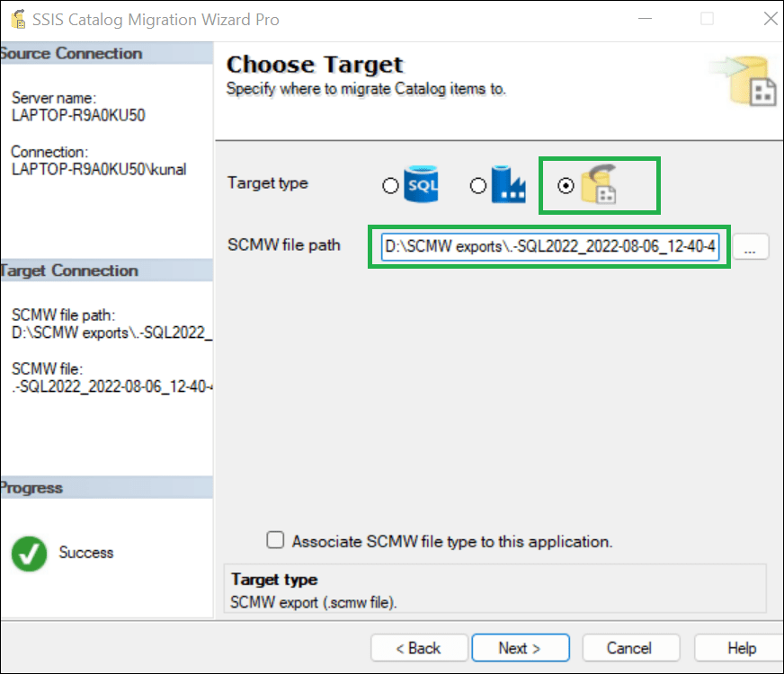The width and height of the screenshot is (784, 674).
Task: Proceed with the Next button
Action: (521, 648)
